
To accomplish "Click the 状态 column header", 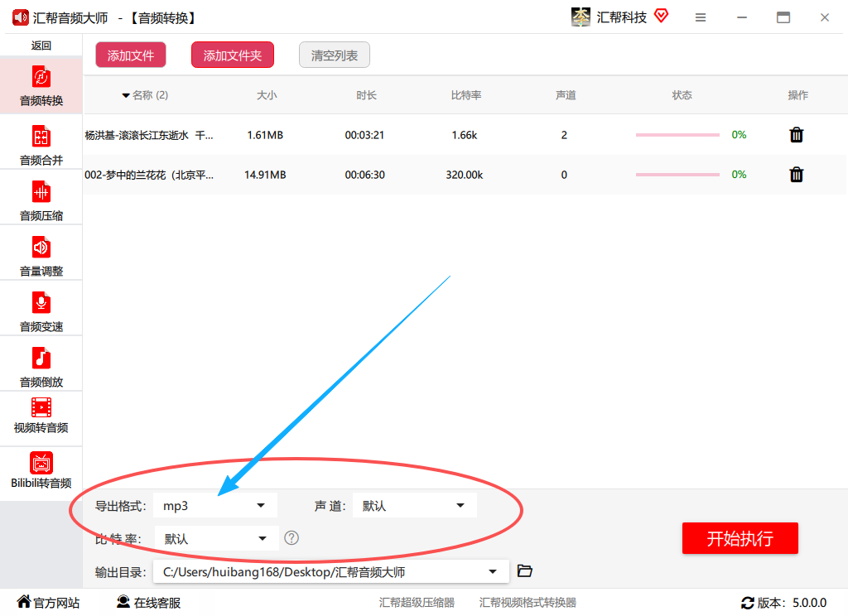I will pos(682,95).
